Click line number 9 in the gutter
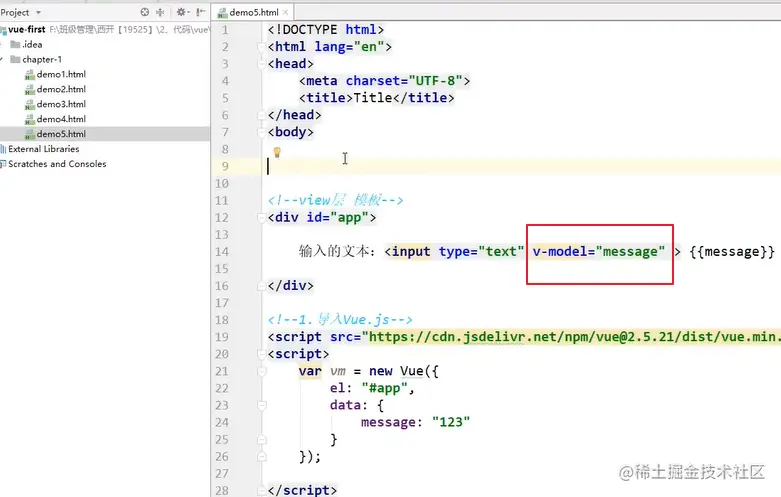The image size is (781, 497). 225,166
